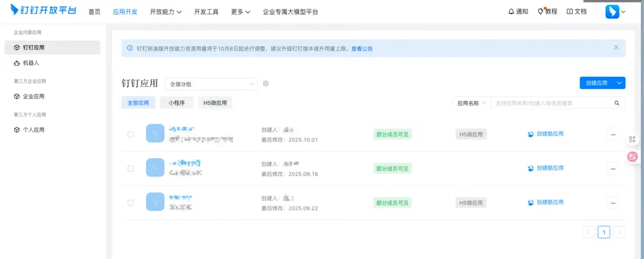Select the 小程序 filter tab
This screenshot has height=259, width=644.
coord(176,103)
